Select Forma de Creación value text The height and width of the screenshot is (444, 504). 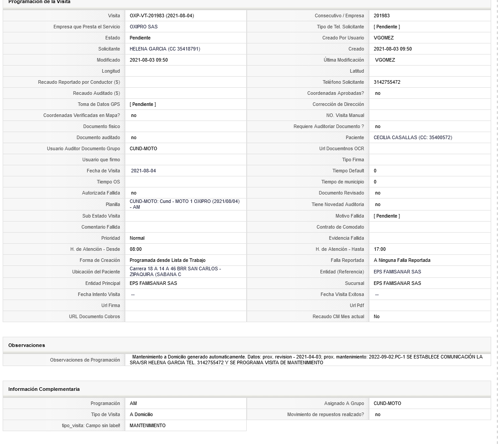point(167,261)
